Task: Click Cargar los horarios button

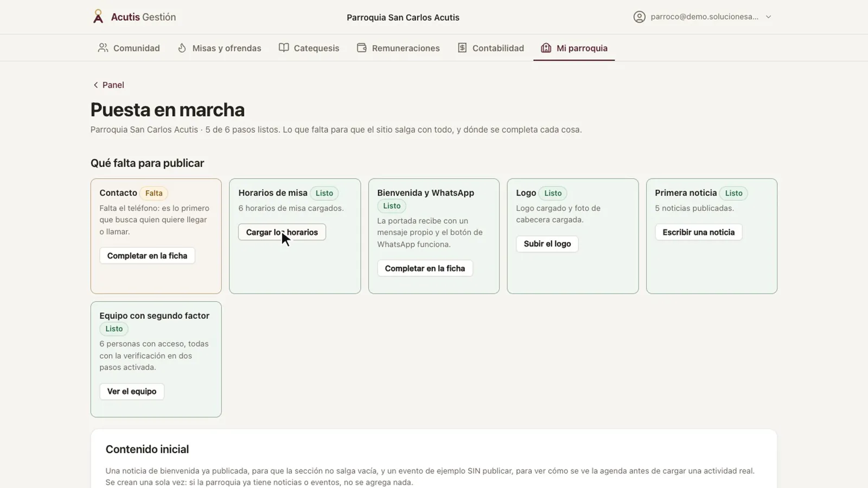Action: pyautogui.click(x=282, y=232)
